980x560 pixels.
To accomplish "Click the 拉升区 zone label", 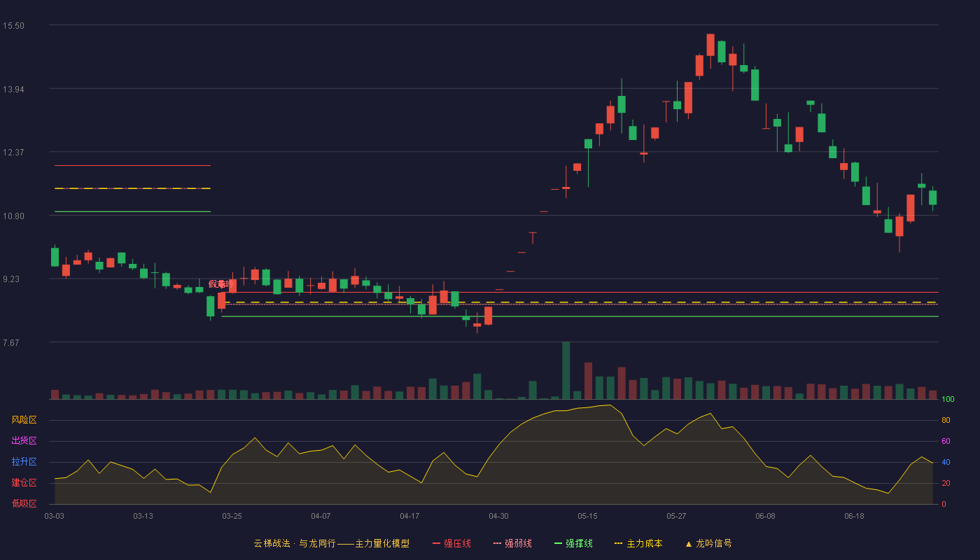I will pyautogui.click(x=24, y=462).
